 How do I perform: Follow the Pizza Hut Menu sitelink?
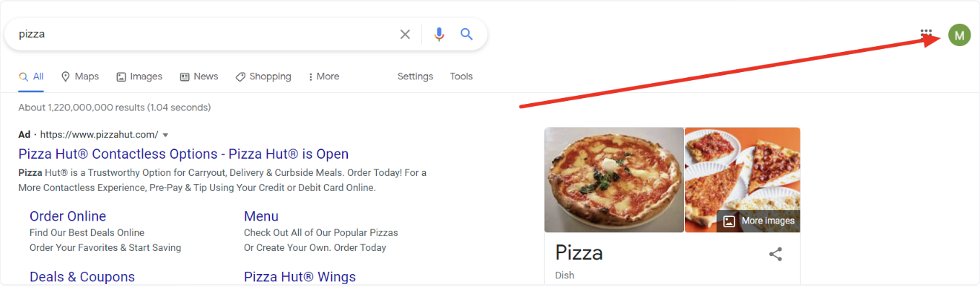(261, 216)
